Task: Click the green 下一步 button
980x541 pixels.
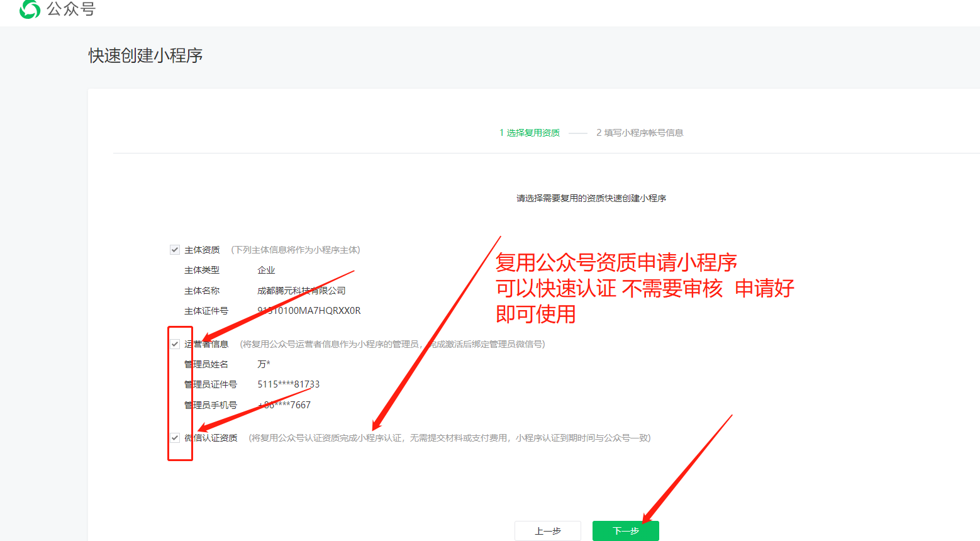Action: tap(626, 531)
